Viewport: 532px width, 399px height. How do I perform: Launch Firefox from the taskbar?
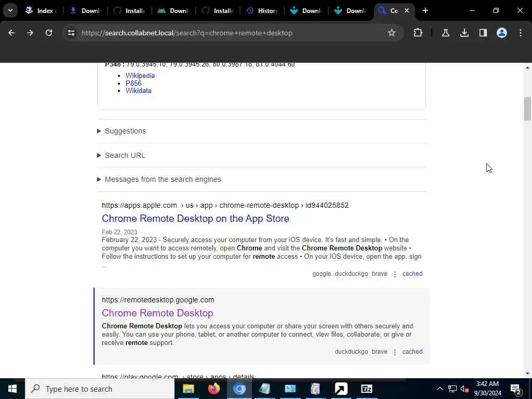(x=214, y=389)
